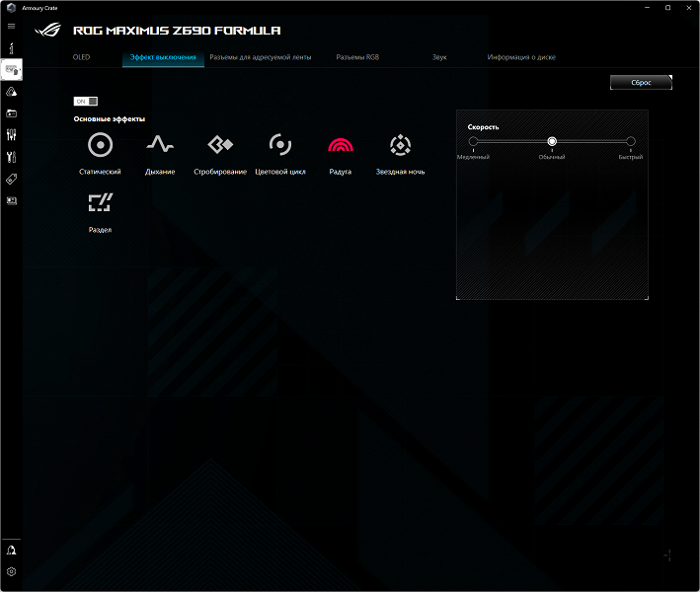Image resolution: width=700 pixels, height=592 pixels.
Task: Open the Featured price-tag icon
Action: click(x=12, y=179)
